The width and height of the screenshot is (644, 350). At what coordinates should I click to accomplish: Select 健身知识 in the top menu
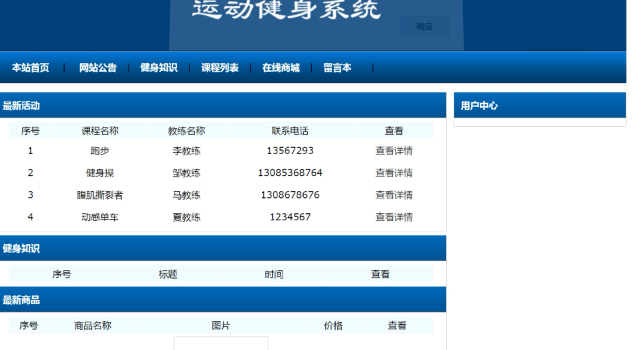click(x=159, y=68)
